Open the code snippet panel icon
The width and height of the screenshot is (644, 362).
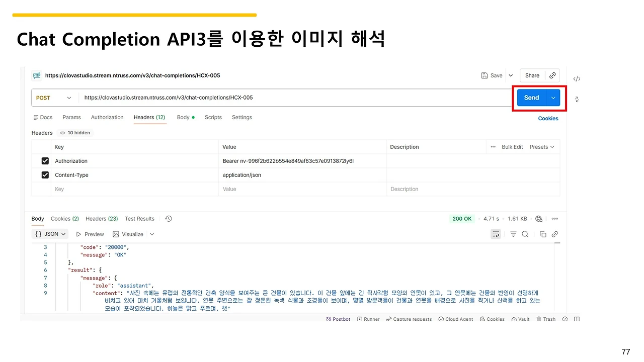(577, 79)
